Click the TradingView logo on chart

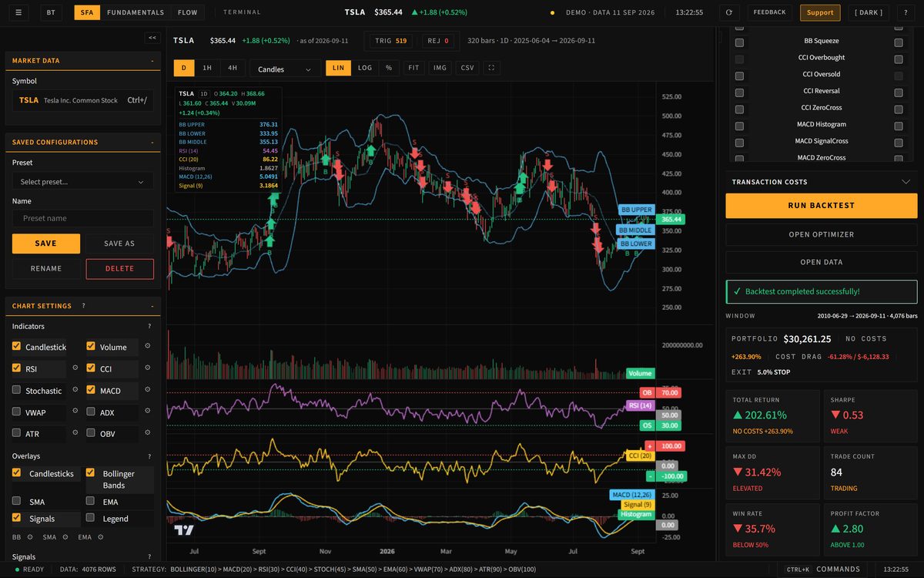tap(183, 530)
